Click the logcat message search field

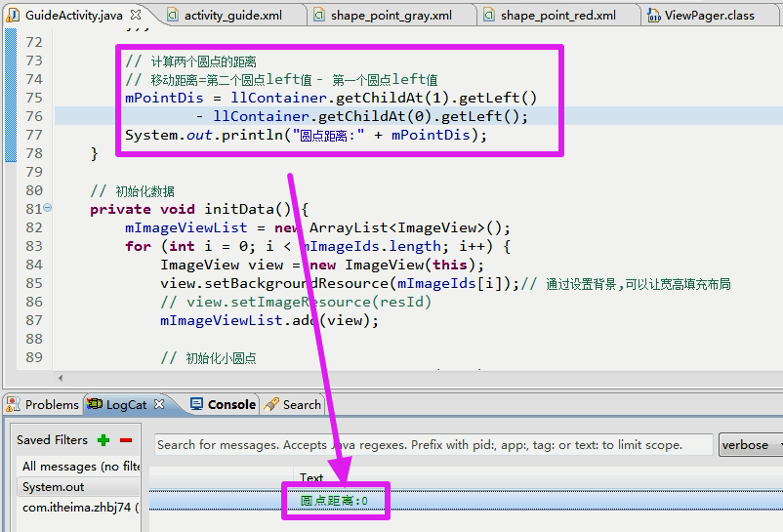[433, 445]
